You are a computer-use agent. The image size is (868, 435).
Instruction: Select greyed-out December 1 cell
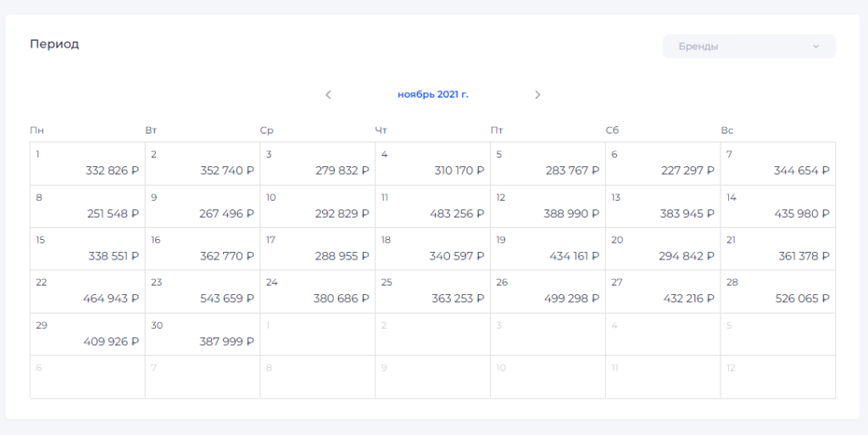click(318, 334)
